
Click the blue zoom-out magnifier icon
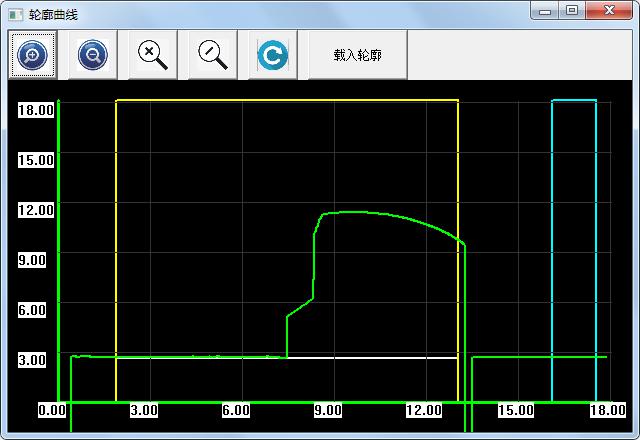pyautogui.click(x=92, y=55)
